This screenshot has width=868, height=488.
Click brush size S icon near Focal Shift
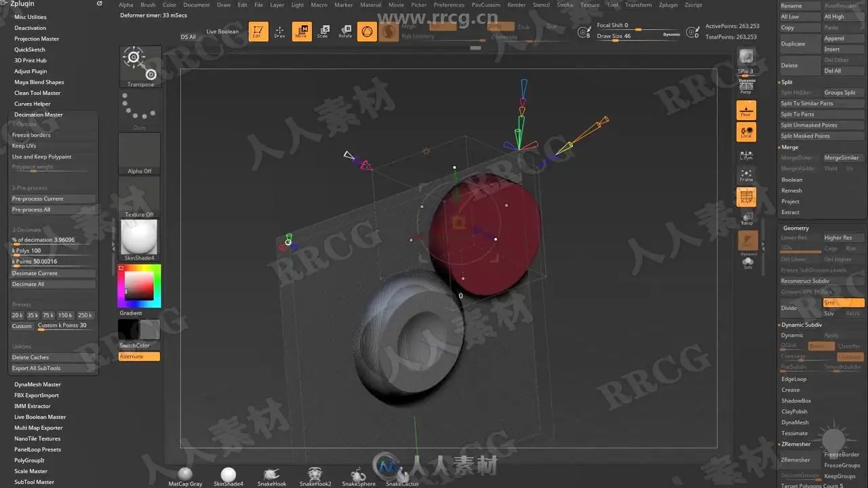pyautogui.click(x=583, y=32)
